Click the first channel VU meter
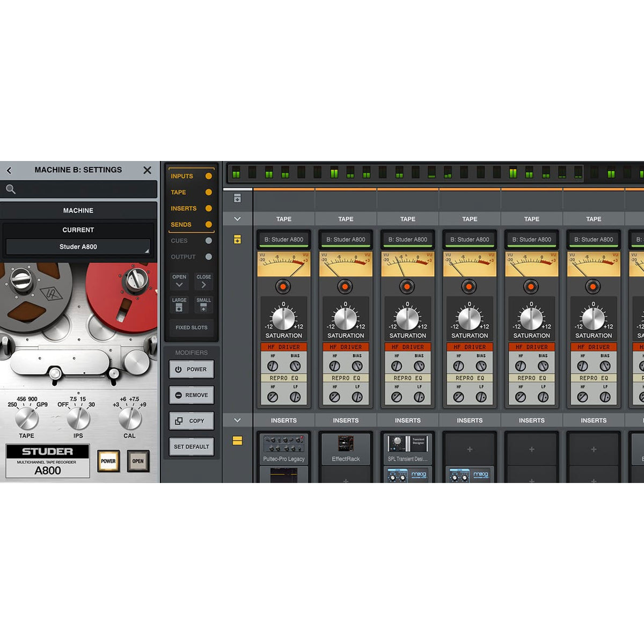 pyautogui.click(x=284, y=264)
